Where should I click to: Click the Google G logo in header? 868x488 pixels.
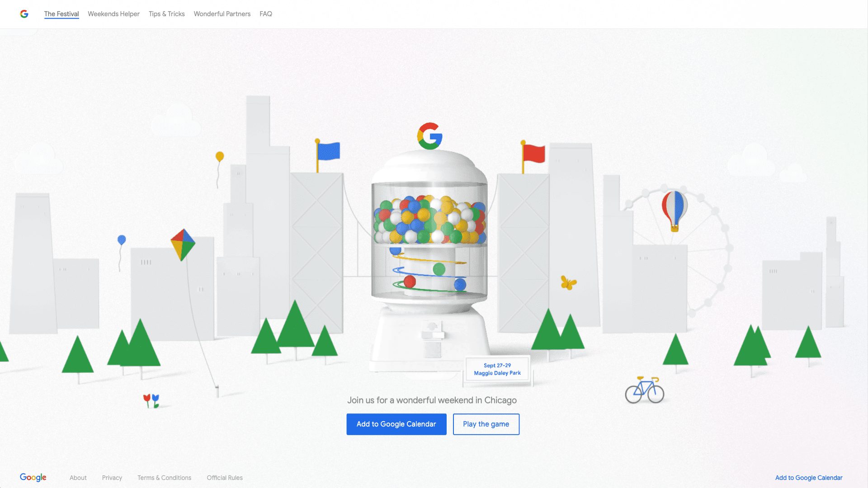click(24, 14)
